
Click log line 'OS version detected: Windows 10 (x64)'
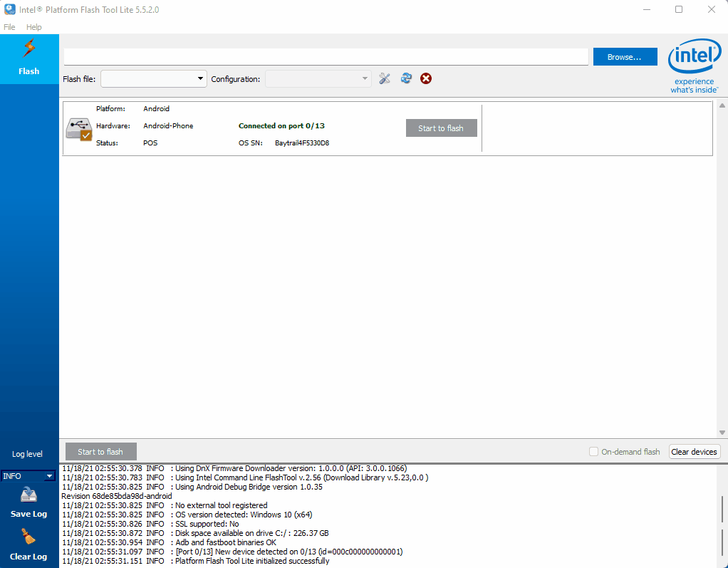point(187,515)
